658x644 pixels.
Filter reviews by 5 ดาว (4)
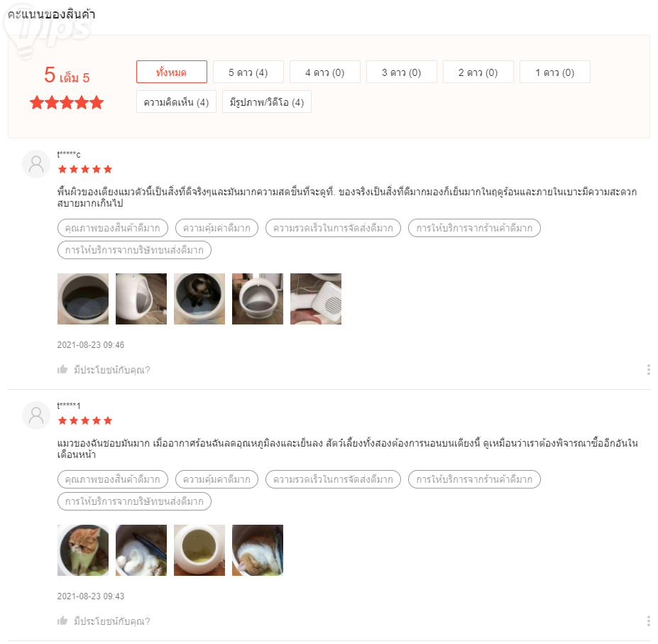[248, 72]
